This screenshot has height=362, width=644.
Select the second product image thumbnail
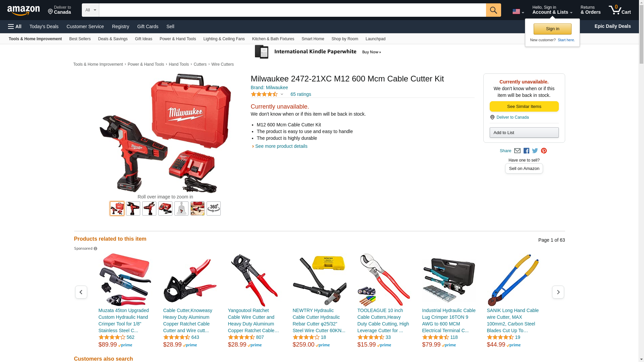[x=133, y=208]
